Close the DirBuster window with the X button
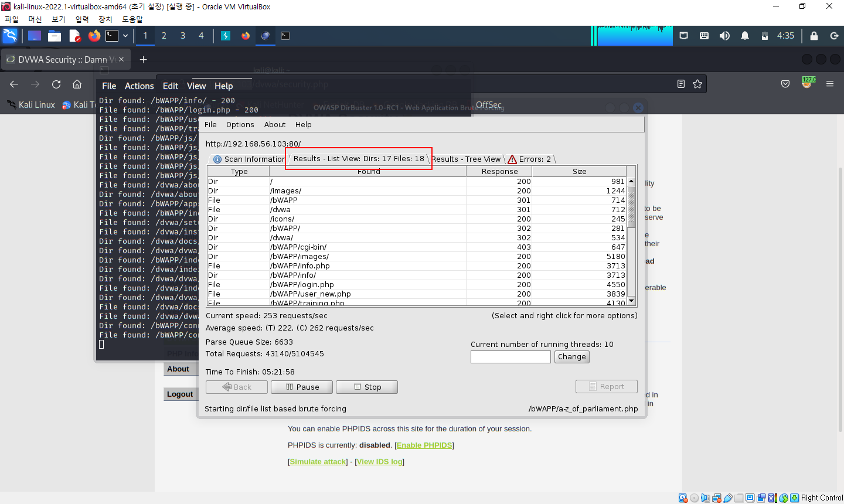This screenshot has height=504, width=844. click(x=638, y=108)
